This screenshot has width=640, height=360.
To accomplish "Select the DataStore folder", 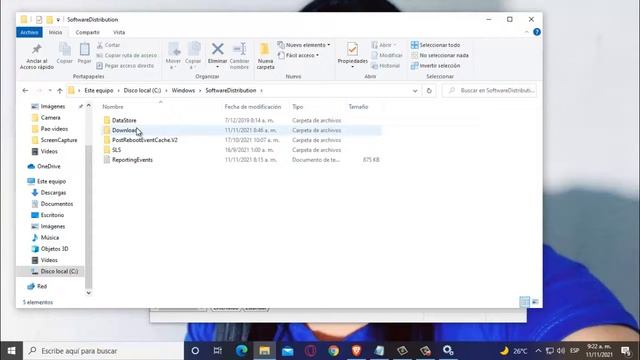I will pos(124,120).
